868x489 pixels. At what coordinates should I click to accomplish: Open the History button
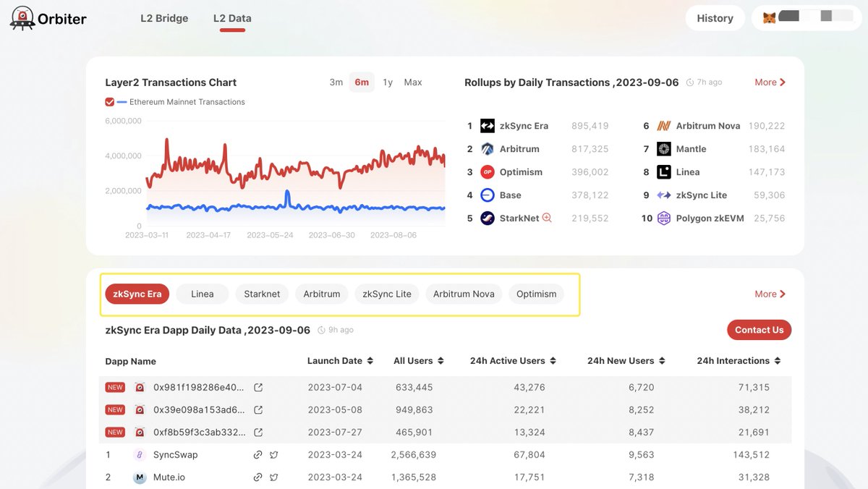point(715,18)
